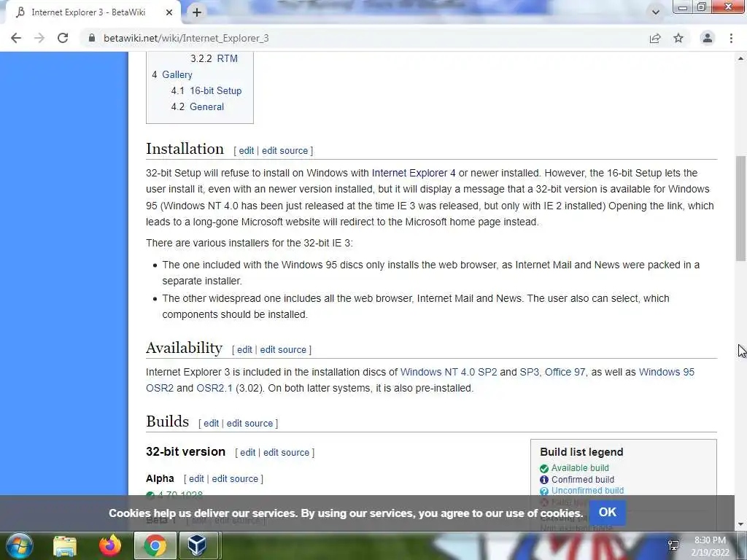The width and height of the screenshot is (747, 560).
Task: Edit the Alpha section
Action: [x=196, y=478]
